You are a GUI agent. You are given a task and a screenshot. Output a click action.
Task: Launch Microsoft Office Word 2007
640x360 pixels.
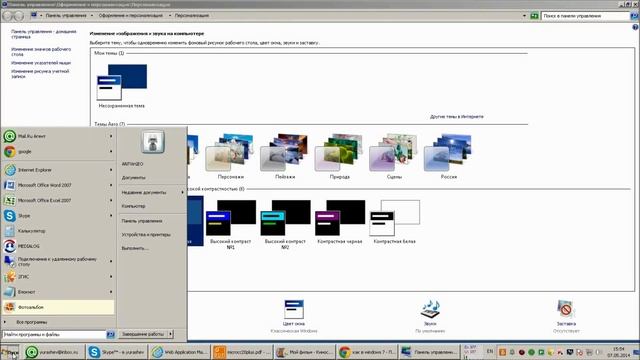(x=58, y=185)
